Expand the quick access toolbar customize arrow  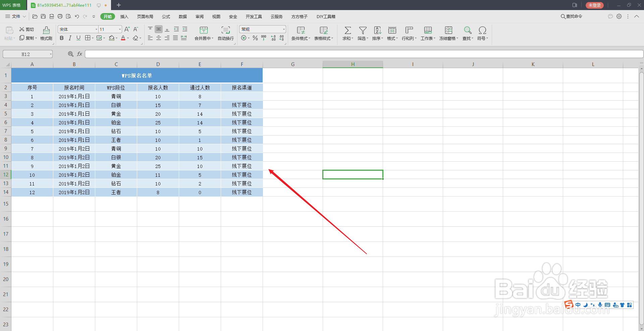(x=94, y=16)
